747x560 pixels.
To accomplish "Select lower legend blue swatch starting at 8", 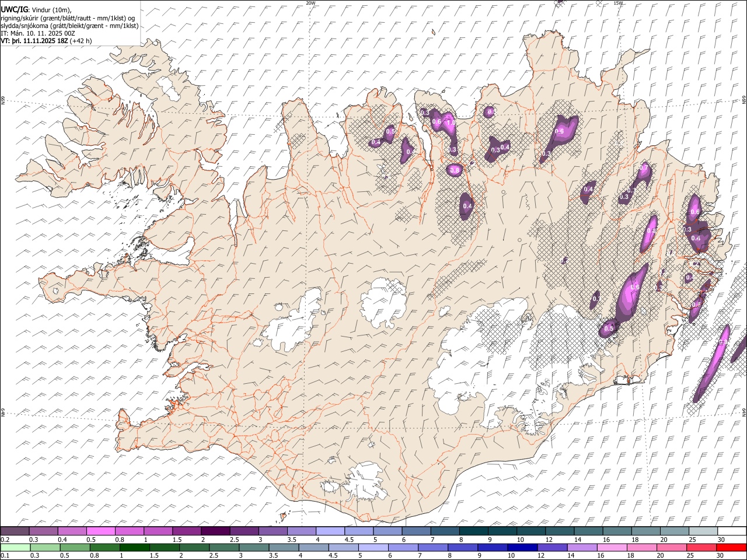I will pyautogui.click(x=462, y=547).
